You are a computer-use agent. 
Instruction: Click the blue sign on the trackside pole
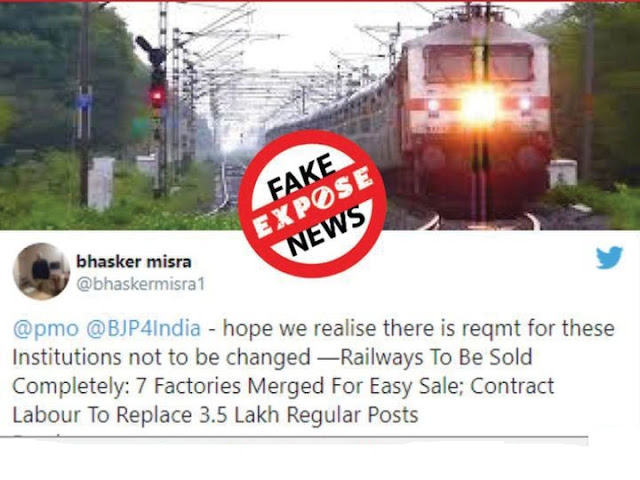click(84, 101)
